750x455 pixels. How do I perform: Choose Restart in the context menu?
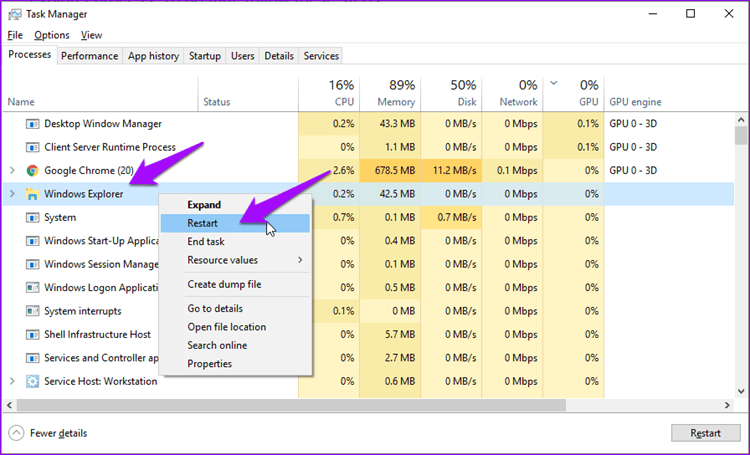235,223
